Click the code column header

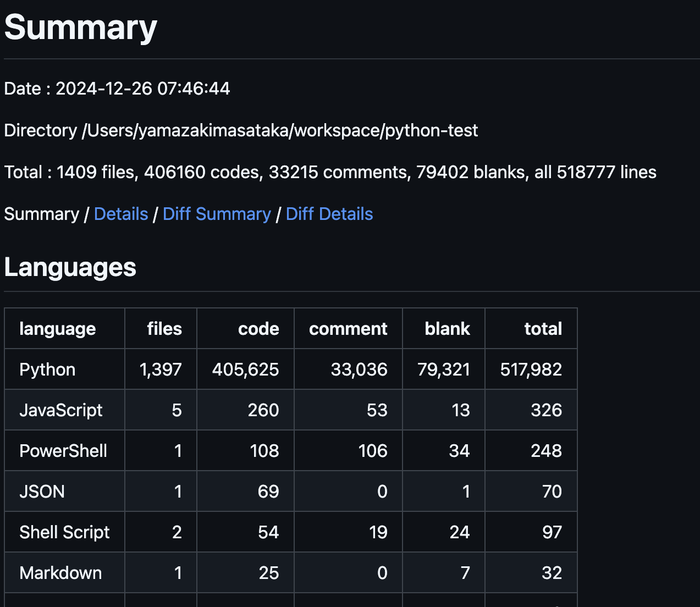coord(258,328)
